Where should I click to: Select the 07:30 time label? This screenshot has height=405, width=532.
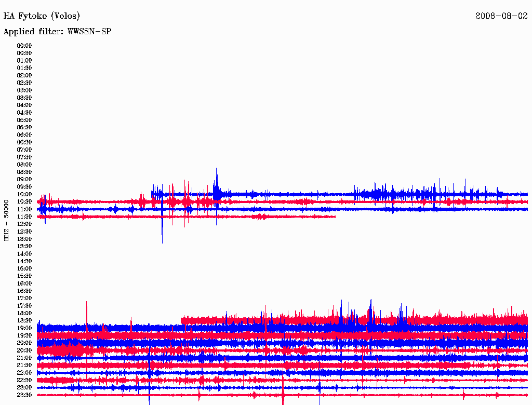point(24,157)
